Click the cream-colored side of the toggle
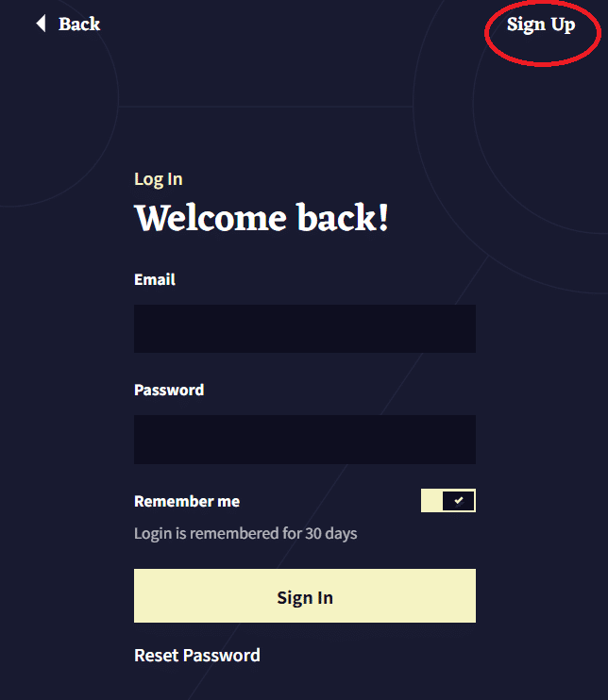This screenshot has width=608, height=700. 431,500
